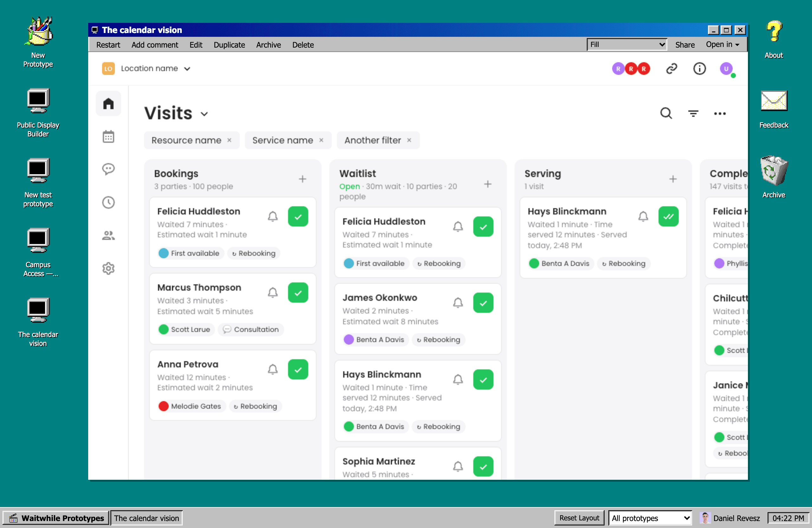Viewport: 812px width, 528px height.
Task: Open New Prototype desktop icon
Action: click(38, 42)
